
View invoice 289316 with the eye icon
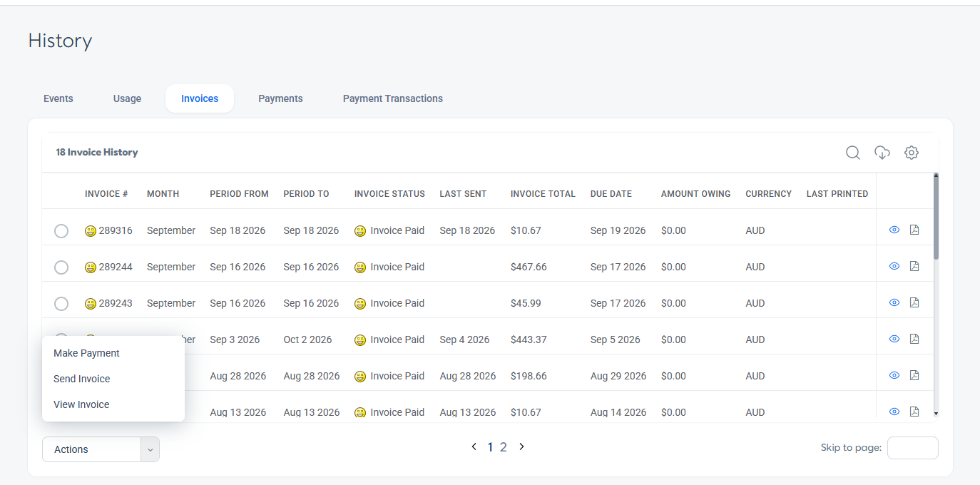tap(894, 230)
